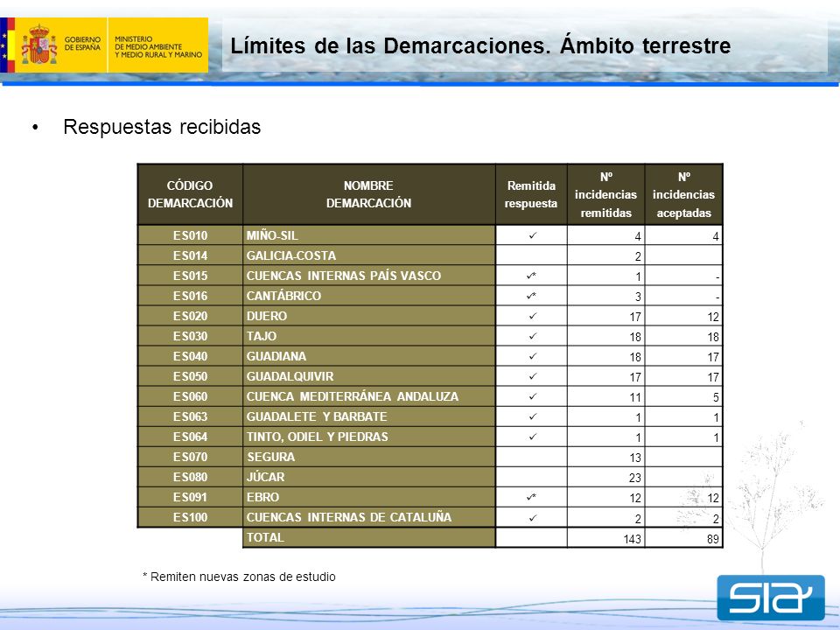Click starred checkmark in CUENCAS INTERNAS PAÍS VASCO row
Viewport: 840px width, 630px height.
531,276
